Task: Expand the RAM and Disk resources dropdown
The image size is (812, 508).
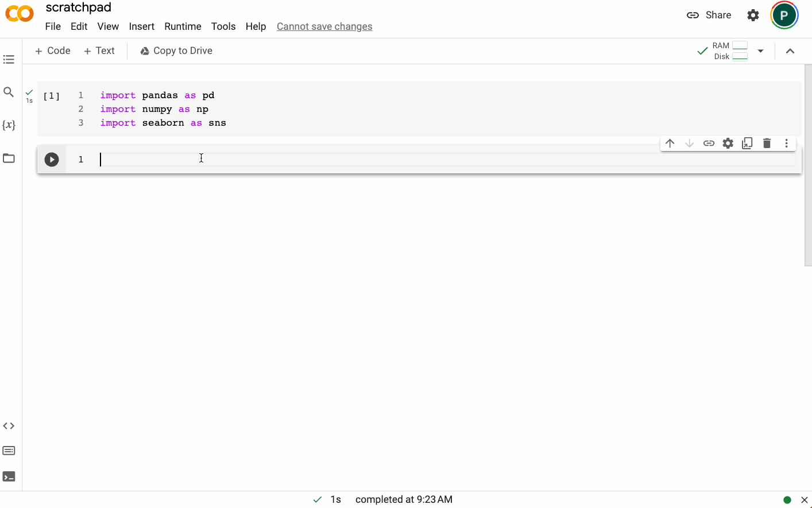Action: click(x=760, y=51)
